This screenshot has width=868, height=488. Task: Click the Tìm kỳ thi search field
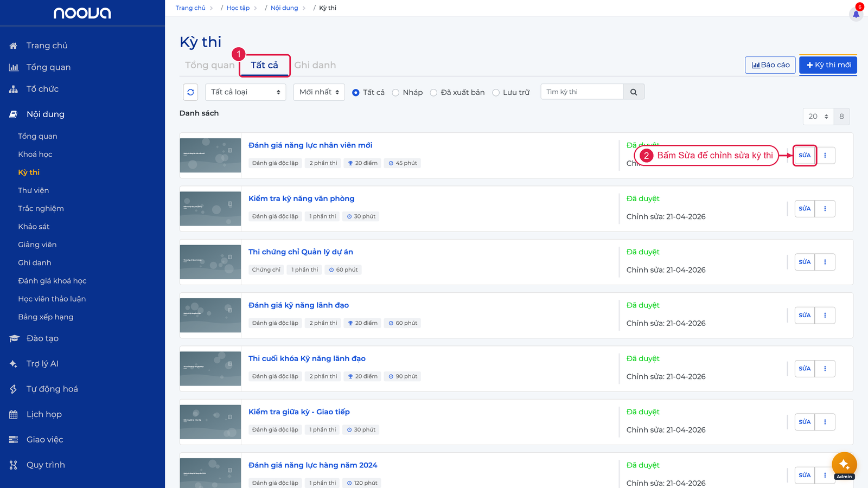point(582,92)
